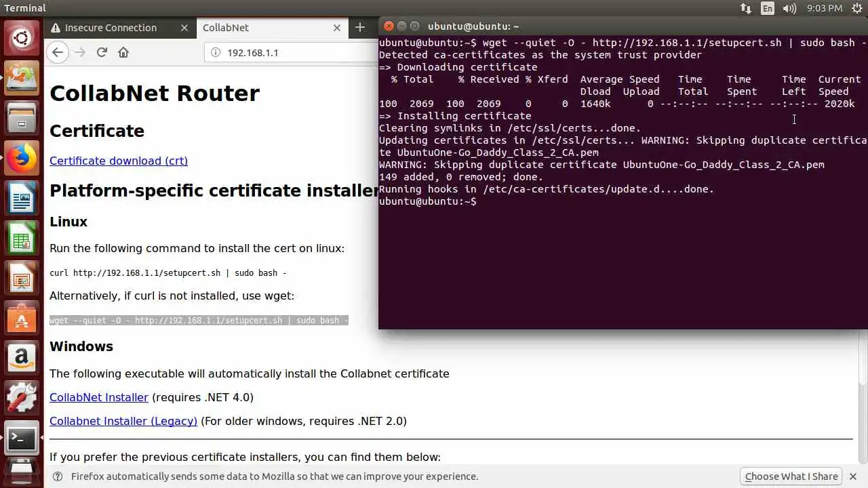Click info icon in notification bar

click(x=58, y=476)
